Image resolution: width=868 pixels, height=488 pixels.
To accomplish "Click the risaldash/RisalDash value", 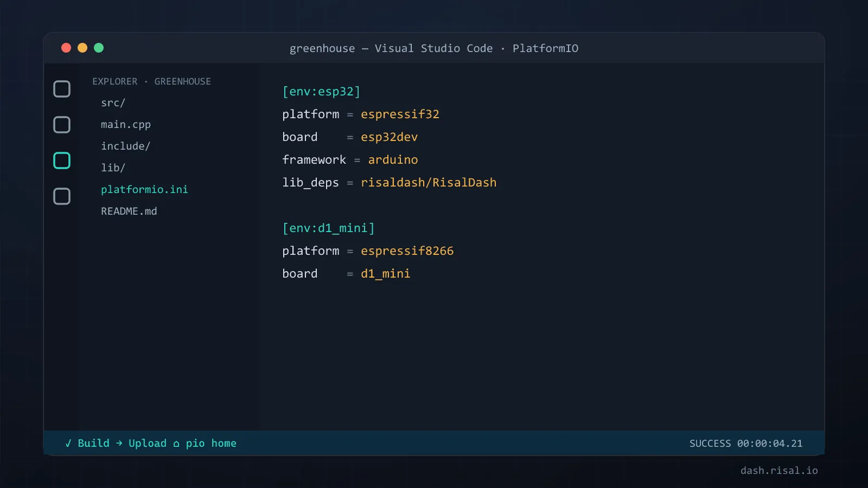I will 429,183.
